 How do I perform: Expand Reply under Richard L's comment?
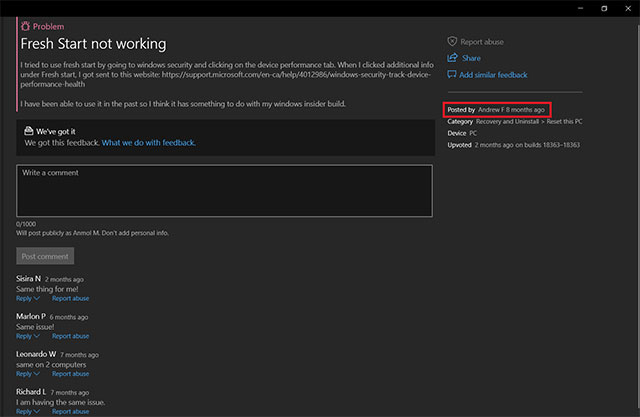tap(27, 411)
